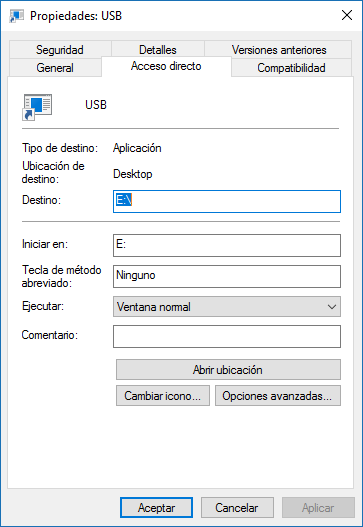Select the General tab

point(55,68)
